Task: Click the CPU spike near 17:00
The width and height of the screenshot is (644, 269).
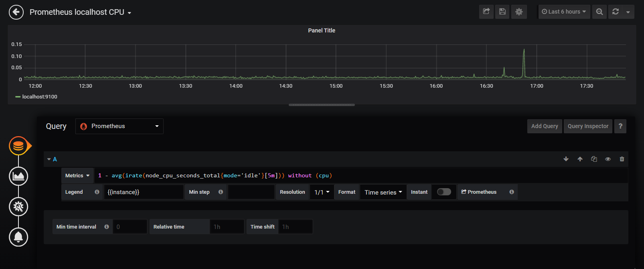Action: pos(524,62)
